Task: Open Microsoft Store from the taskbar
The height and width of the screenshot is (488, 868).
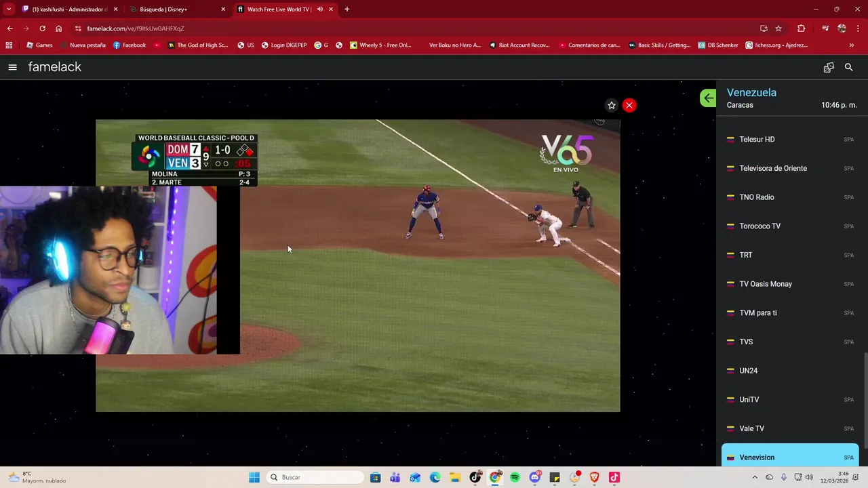Action: point(375,477)
